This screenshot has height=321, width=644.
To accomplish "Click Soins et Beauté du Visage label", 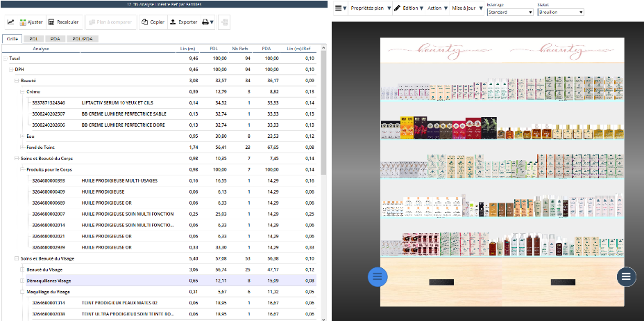I will pyautogui.click(x=47, y=258).
